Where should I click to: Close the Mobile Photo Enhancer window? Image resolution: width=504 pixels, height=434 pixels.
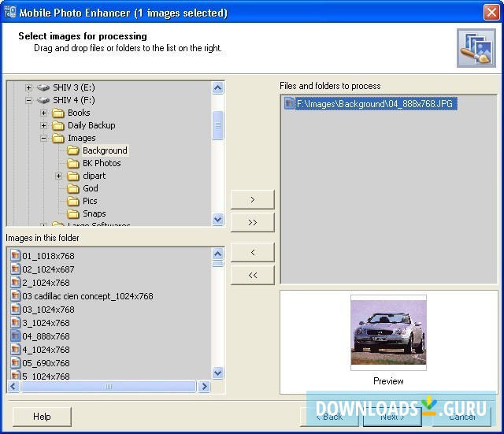(491, 13)
